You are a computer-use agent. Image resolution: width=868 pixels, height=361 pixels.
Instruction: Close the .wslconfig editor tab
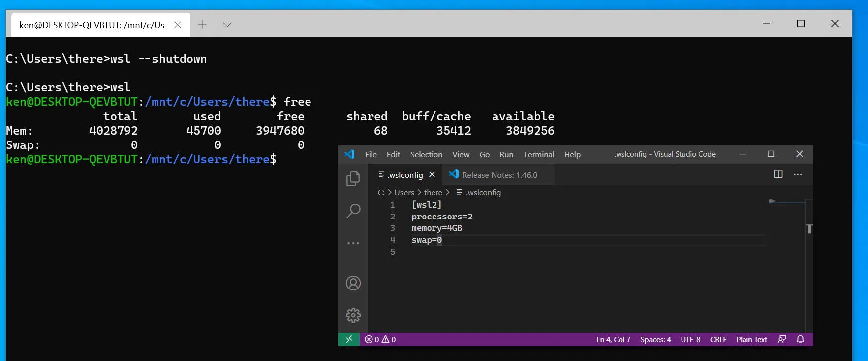point(432,175)
